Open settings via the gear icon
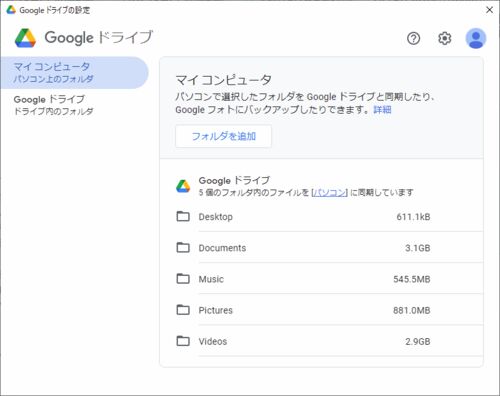This screenshot has height=396, width=500. click(x=444, y=38)
